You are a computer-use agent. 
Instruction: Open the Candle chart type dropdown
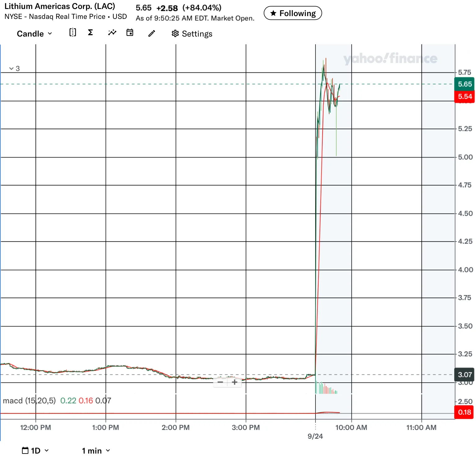(x=34, y=34)
